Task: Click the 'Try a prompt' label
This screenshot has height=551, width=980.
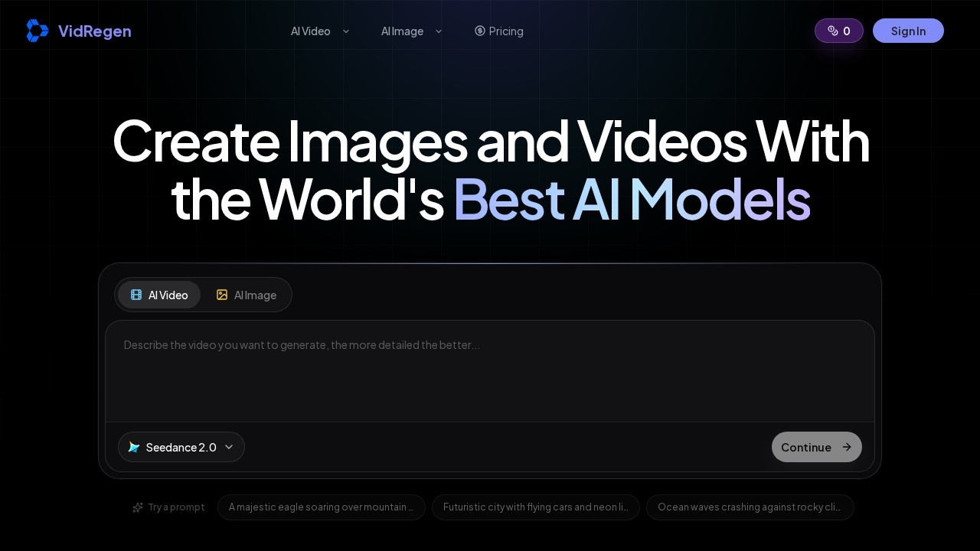Action: [x=176, y=507]
